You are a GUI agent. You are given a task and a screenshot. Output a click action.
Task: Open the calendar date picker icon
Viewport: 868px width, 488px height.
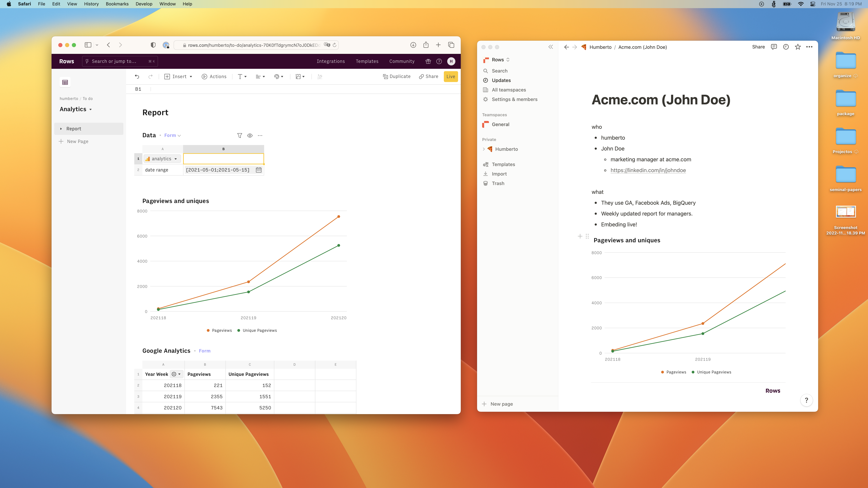pyautogui.click(x=258, y=170)
